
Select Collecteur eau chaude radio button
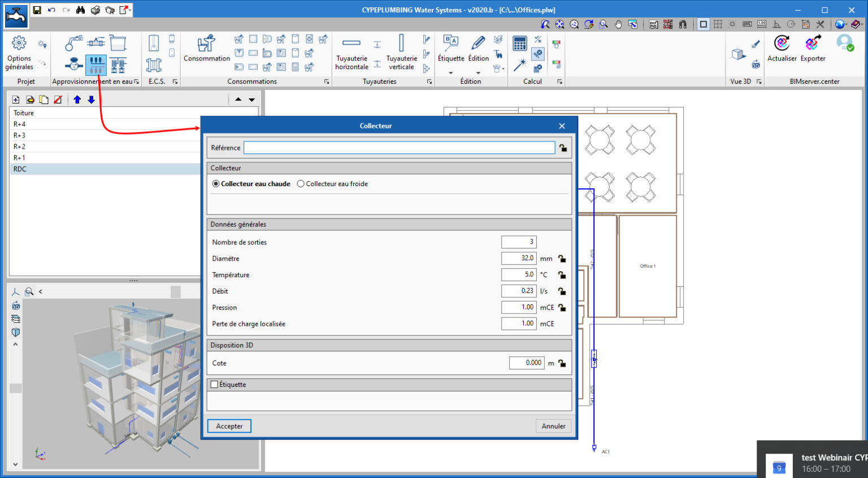point(216,184)
